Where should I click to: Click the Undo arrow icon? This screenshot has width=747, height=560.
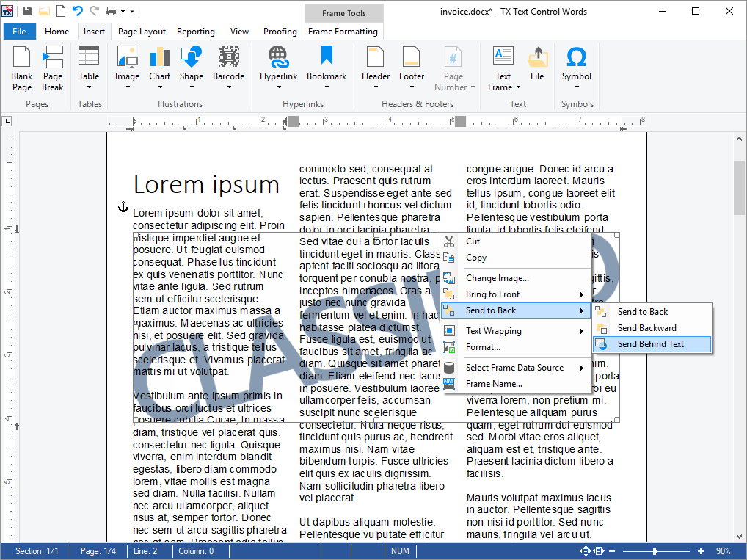pyautogui.click(x=77, y=11)
